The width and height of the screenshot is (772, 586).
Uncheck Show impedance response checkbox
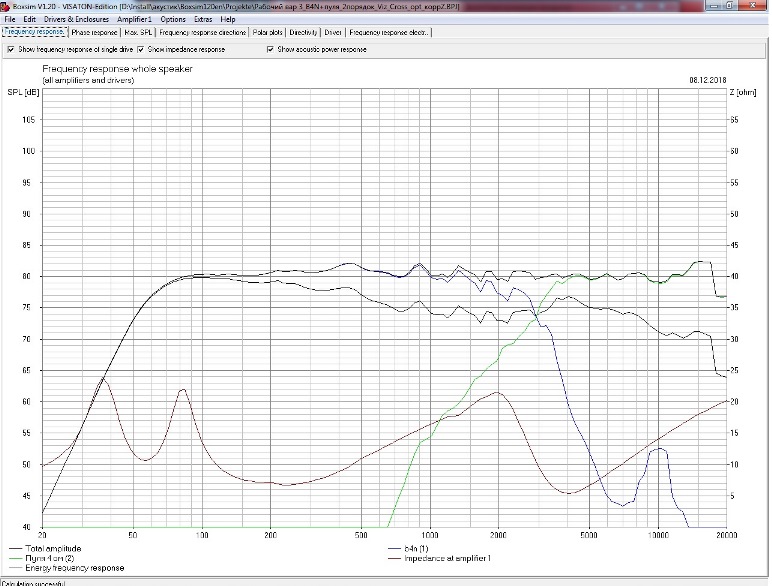coord(141,48)
